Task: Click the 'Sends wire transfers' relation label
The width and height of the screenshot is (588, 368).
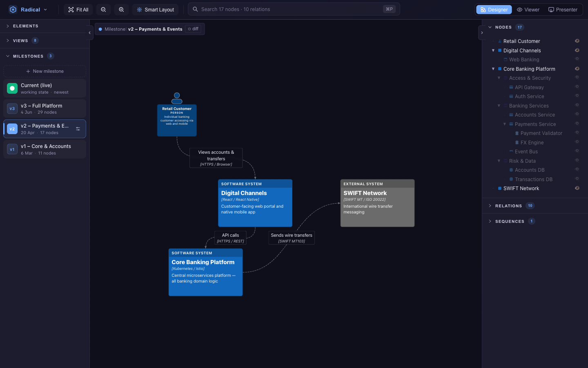Action: (x=292, y=238)
